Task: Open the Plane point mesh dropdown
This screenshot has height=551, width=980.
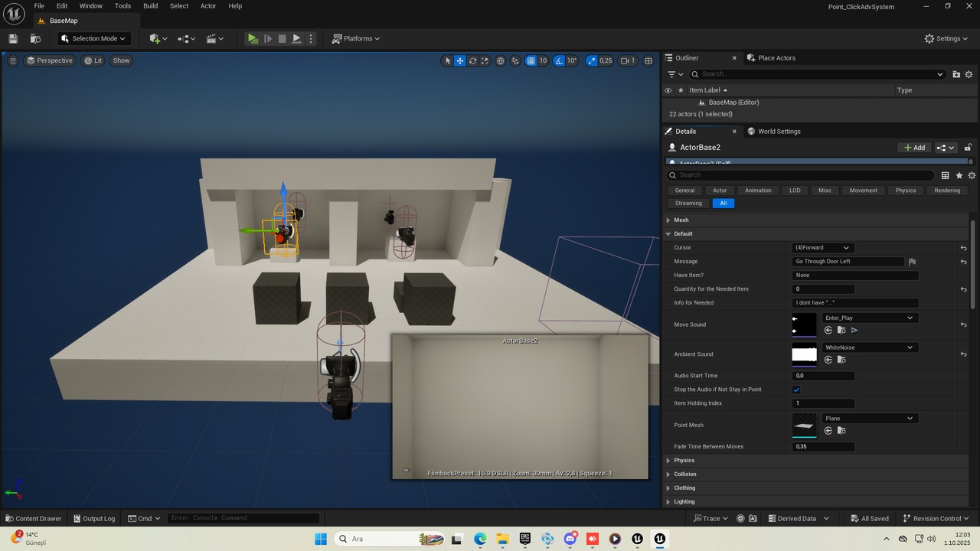Action: point(870,419)
